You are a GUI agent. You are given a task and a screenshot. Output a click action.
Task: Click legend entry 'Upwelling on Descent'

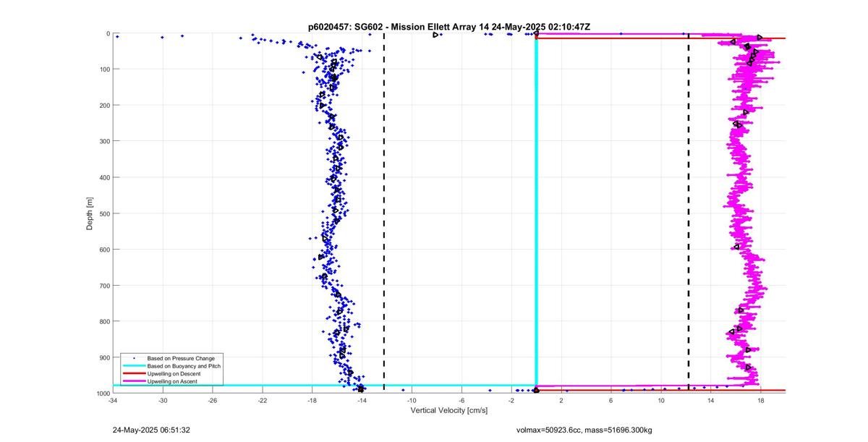pos(174,374)
